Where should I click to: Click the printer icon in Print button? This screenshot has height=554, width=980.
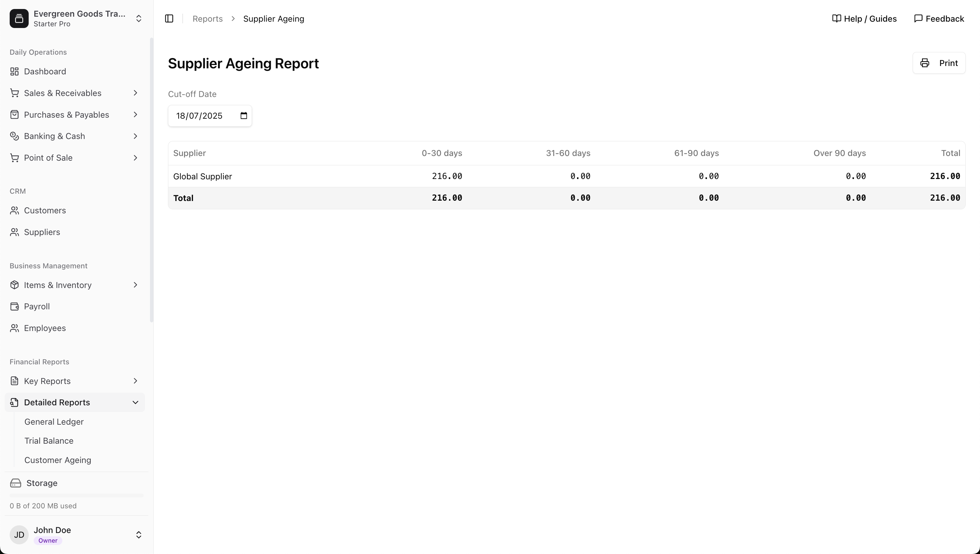(925, 63)
